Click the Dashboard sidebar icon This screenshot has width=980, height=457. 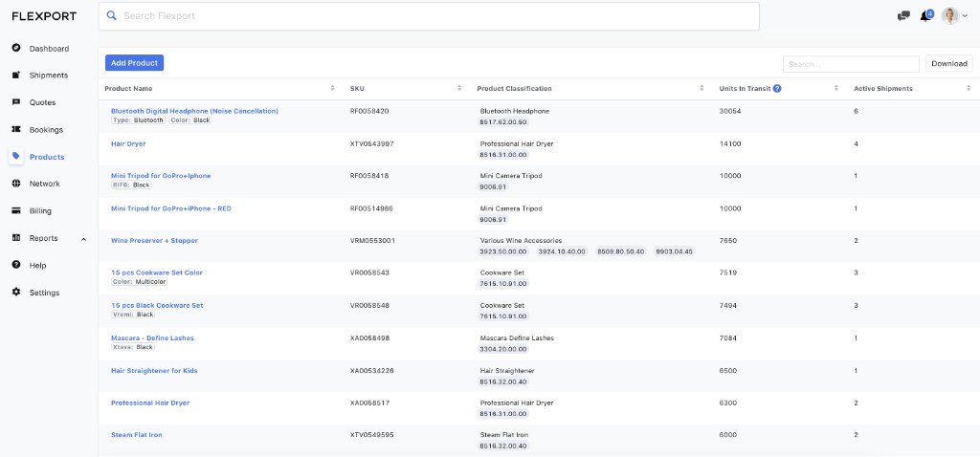click(16, 48)
